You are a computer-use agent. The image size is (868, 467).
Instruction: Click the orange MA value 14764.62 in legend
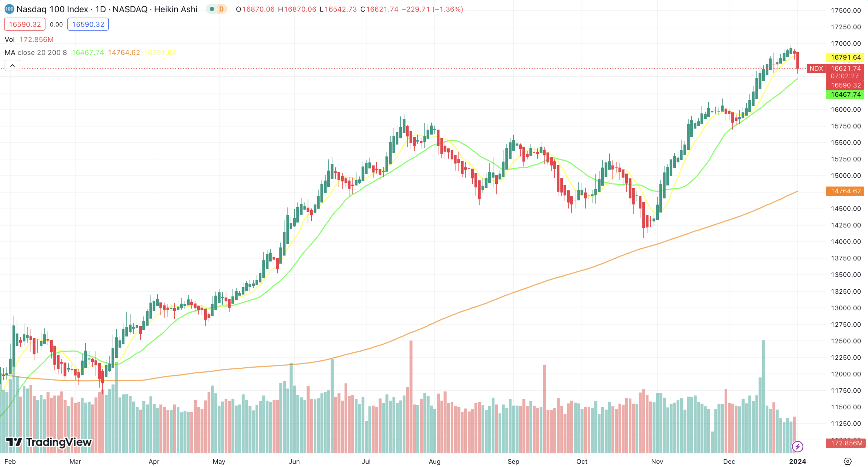tap(124, 53)
